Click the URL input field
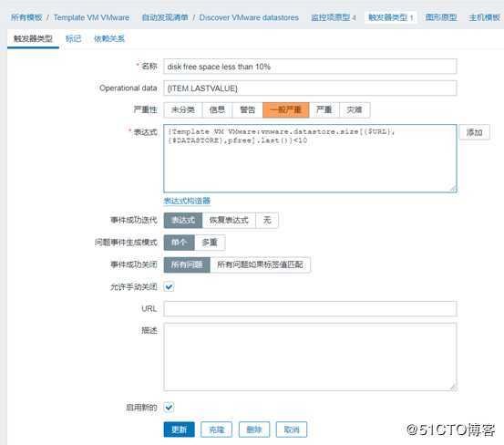 coord(310,308)
